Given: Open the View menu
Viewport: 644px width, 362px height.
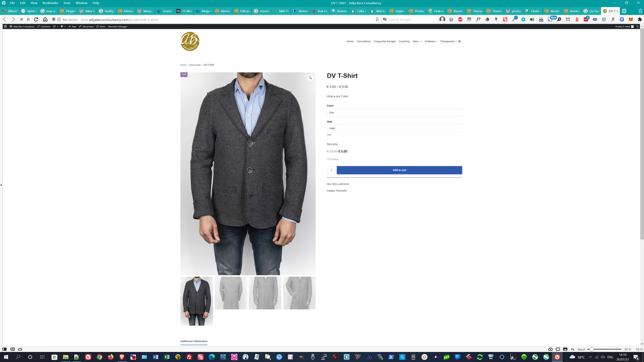Looking at the screenshot, I should point(34,3).
